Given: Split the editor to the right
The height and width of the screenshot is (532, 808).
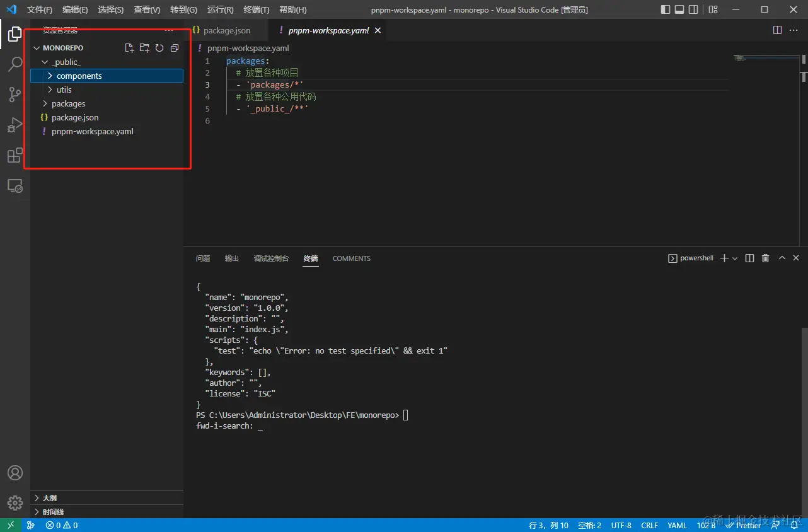Looking at the screenshot, I should (x=777, y=30).
